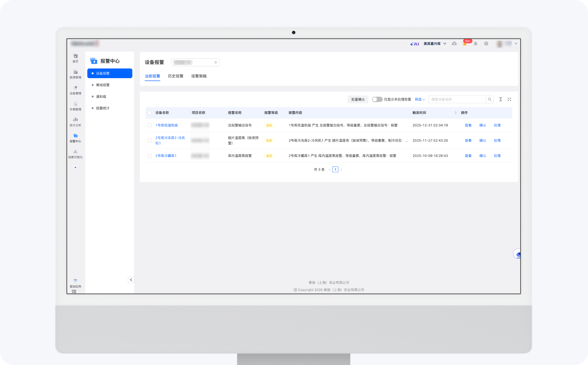Image resolution: width=588 pixels, height=365 pixels.
Task: Select 离线报警 in the alarm menu
Action: 102,85
